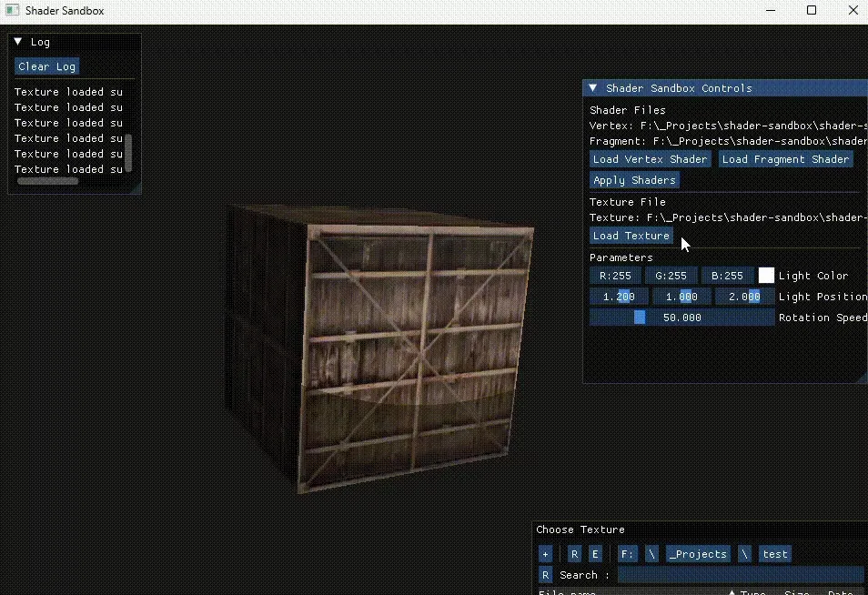Open the _Projects folder in path

698,554
